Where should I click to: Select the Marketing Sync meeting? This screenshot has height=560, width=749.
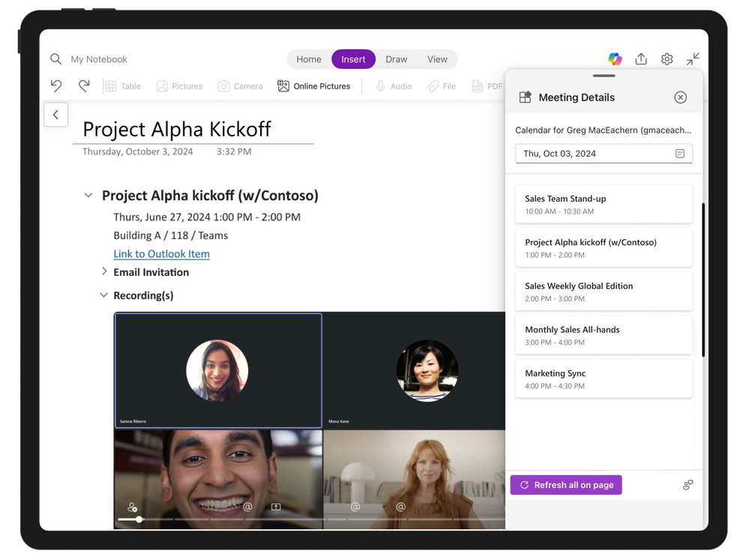tap(604, 379)
